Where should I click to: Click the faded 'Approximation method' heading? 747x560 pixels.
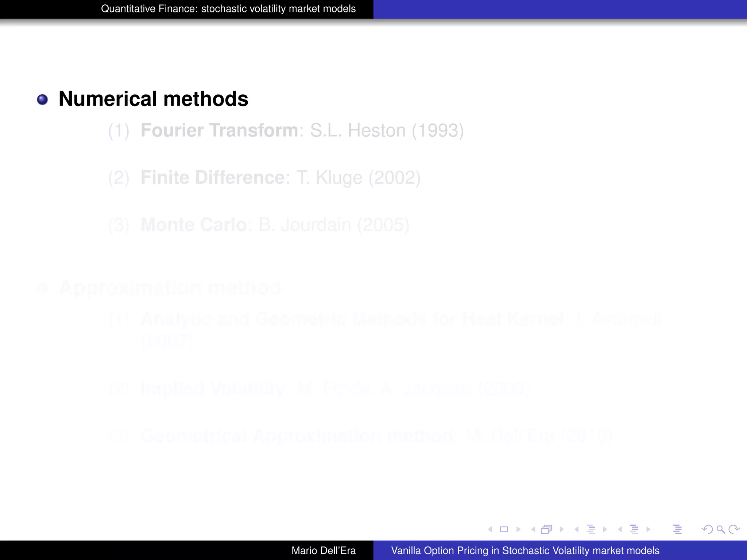170,288
